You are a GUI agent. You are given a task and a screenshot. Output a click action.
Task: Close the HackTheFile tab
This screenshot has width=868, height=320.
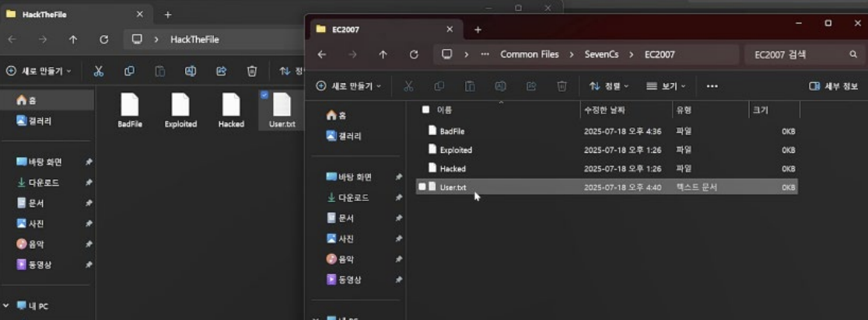139,15
